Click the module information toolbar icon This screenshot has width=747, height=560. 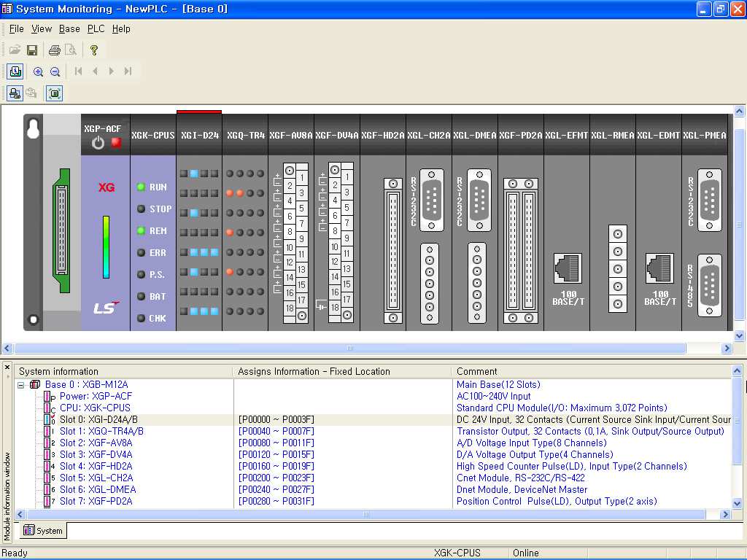point(54,93)
